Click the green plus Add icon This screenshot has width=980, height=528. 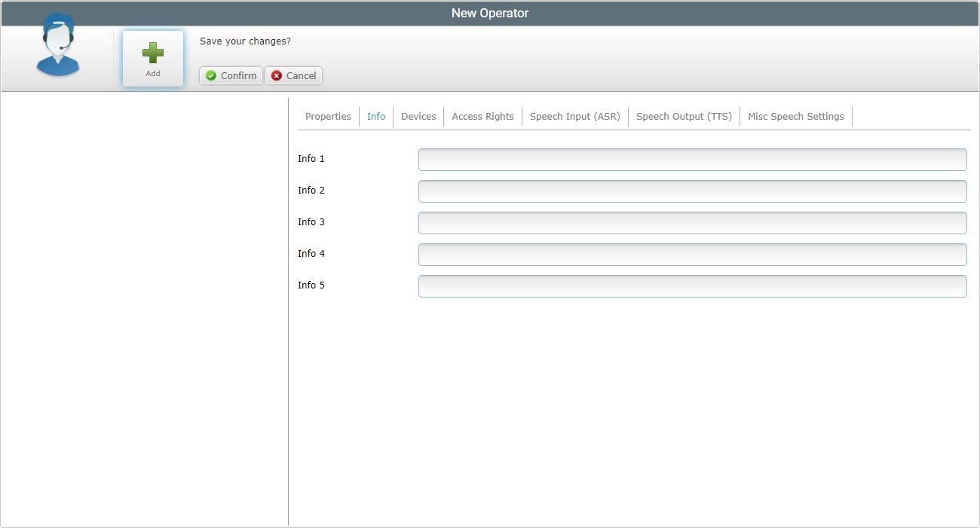point(153,53)
